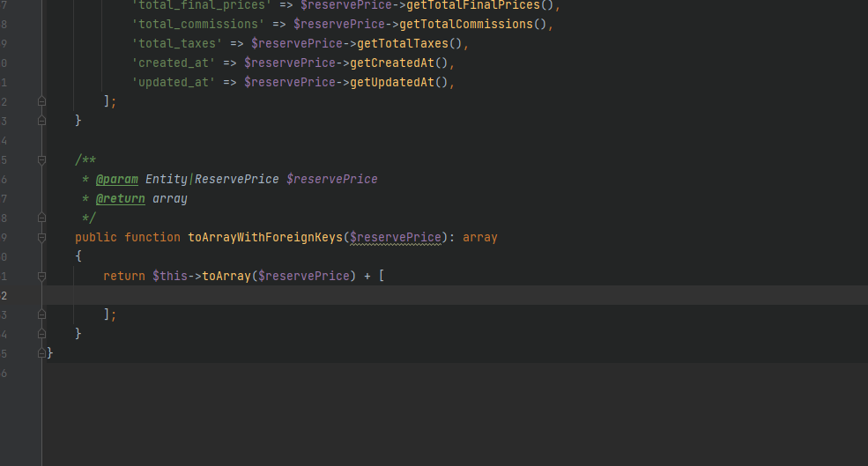Image resolution: width=868 pixels, height=466 pixels.
Task: Place cursor on the empty highlighted line
Action: (454, 295)
